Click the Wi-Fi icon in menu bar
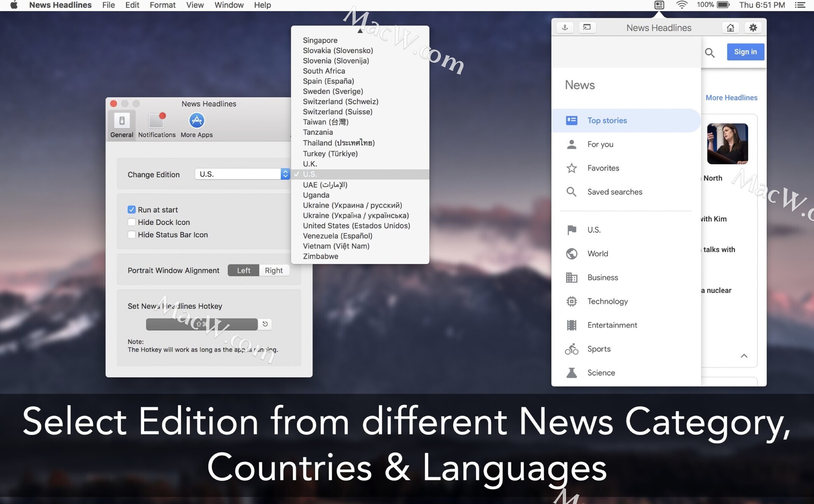The image size is (814, 504). [x=681, y=5]
